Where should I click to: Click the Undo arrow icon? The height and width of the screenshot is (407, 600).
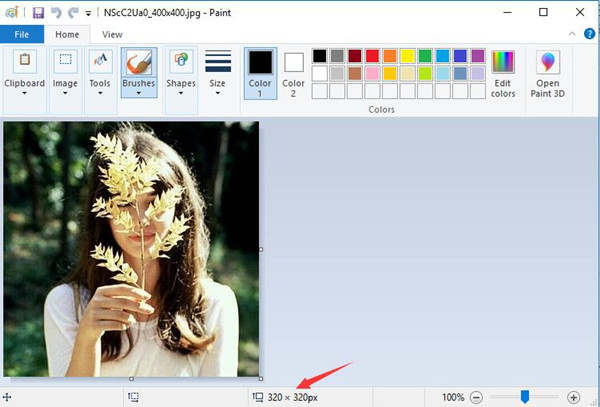[56, 13]
